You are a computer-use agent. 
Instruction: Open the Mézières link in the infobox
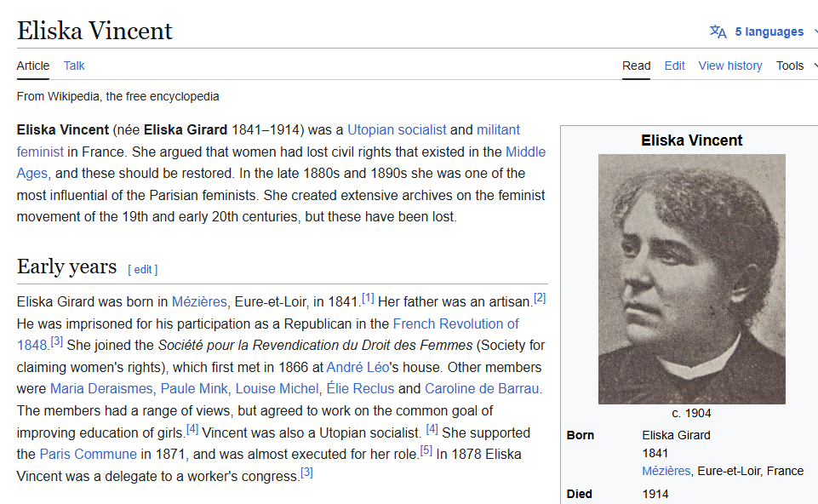[666, 471]
